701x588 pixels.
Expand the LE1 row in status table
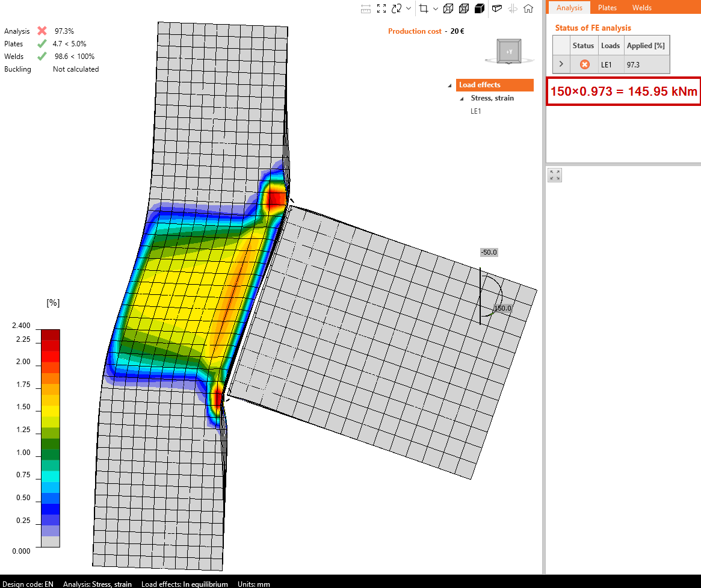coord(561,64)
